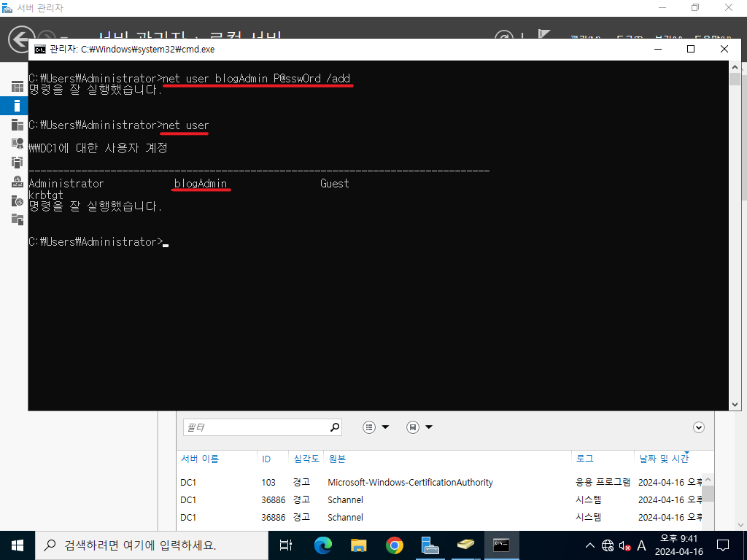Open the IIS server-with-globe sidebar icon
The height and width of the screenshot is (560, 747).
tap(18, 201)
